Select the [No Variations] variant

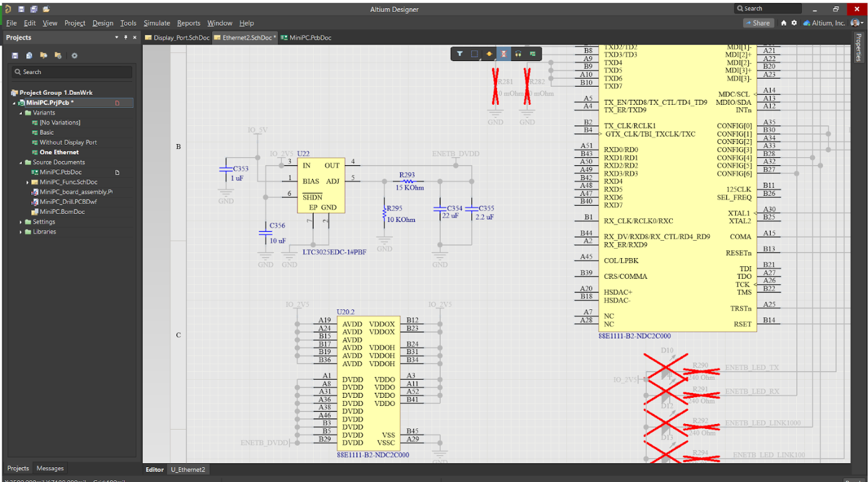60,123
